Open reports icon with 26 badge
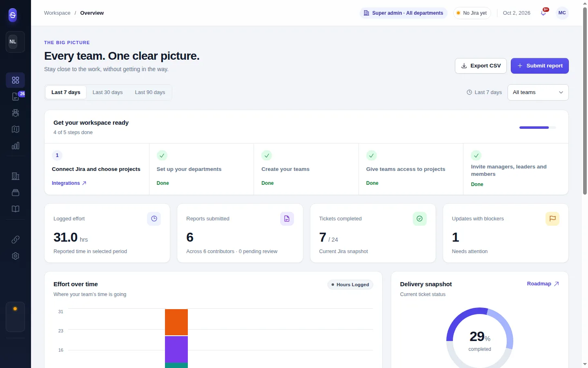588x368 pixels. coord(16,96)
